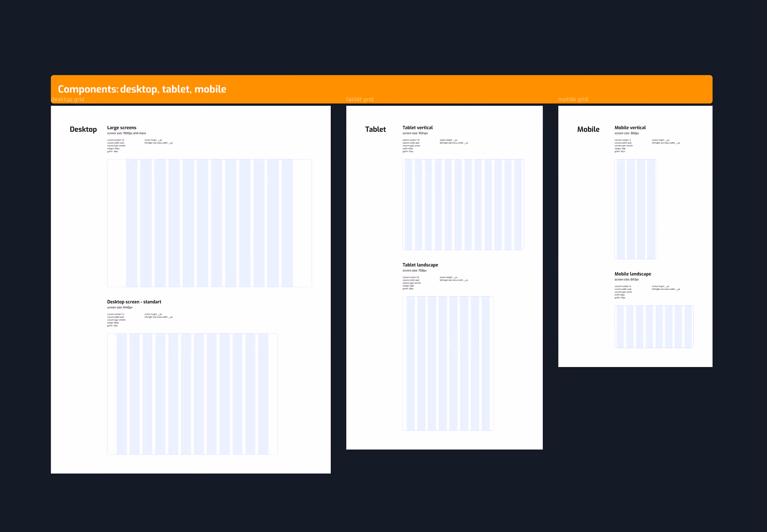
Task: Select the 'Tablet landscape' subheading
Action: 420,265
